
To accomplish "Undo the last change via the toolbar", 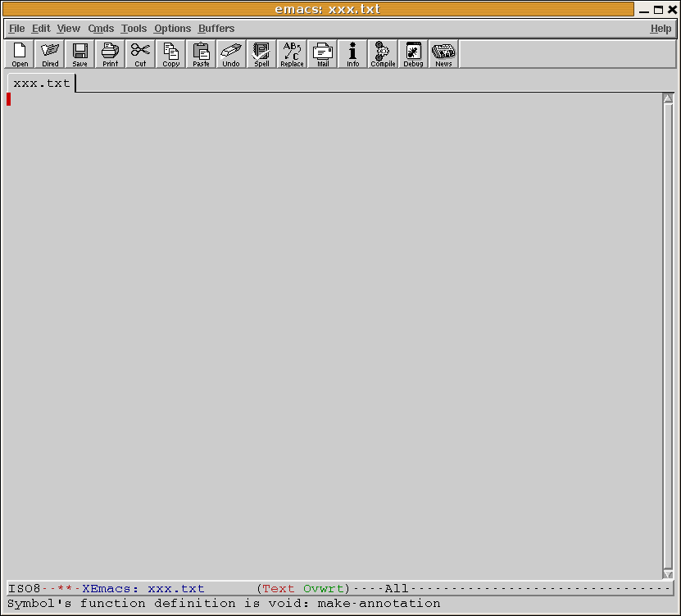I will [231, 54].
